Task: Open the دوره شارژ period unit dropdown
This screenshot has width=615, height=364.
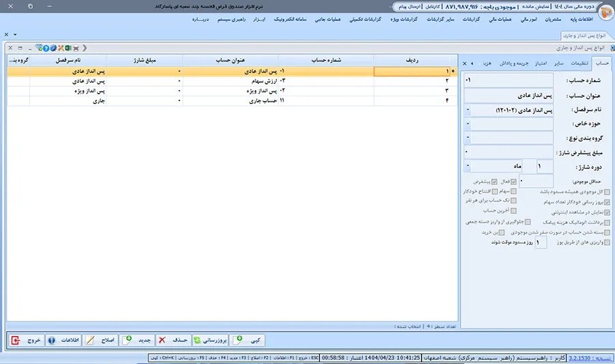Action: tap(467, 166)
